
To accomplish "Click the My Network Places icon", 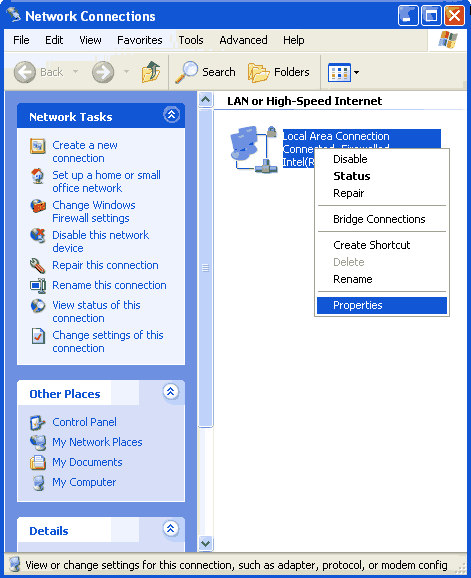I will [38, 443].
